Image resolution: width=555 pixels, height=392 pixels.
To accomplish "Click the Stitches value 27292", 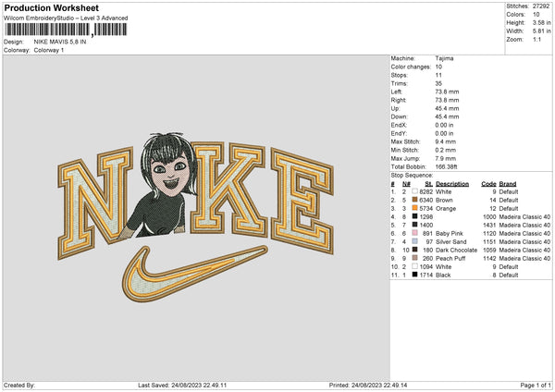I will click(541, 6).
